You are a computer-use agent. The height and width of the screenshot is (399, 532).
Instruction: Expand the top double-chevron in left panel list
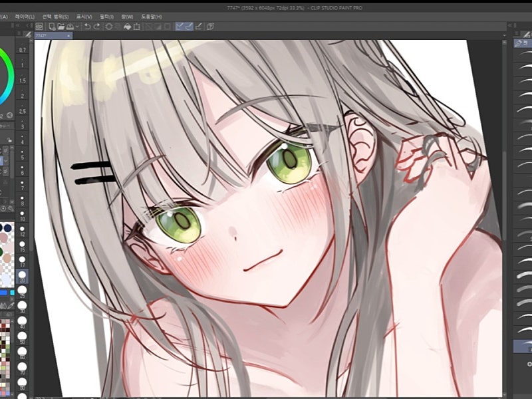click(6, 150)
